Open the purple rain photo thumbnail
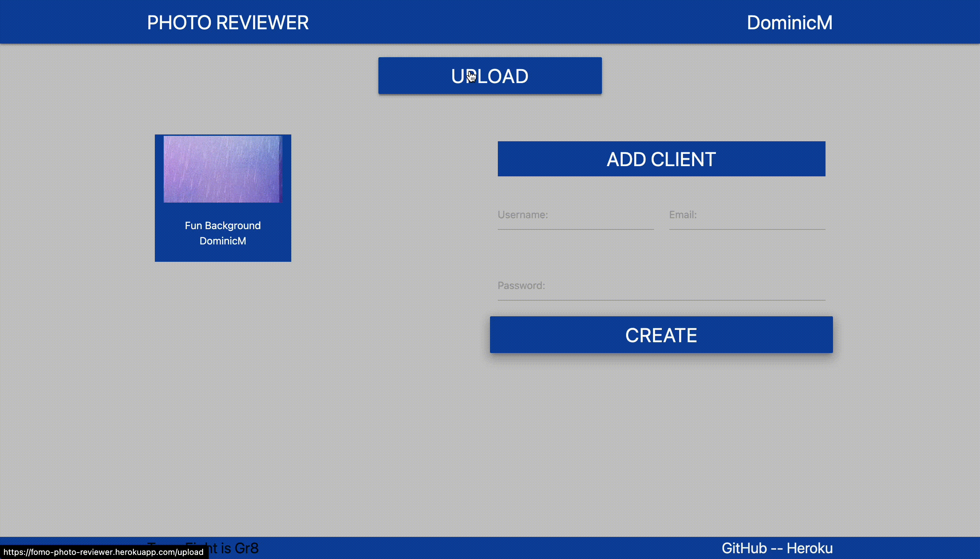 coord(223,169)
